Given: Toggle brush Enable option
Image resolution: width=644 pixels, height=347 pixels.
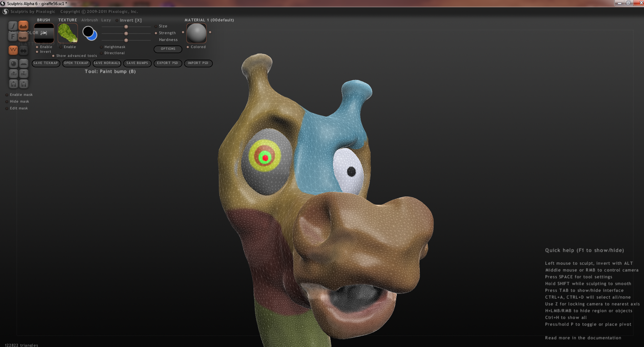Looking at the screenshot, I should pyautogui.click(x=44, y=47).
